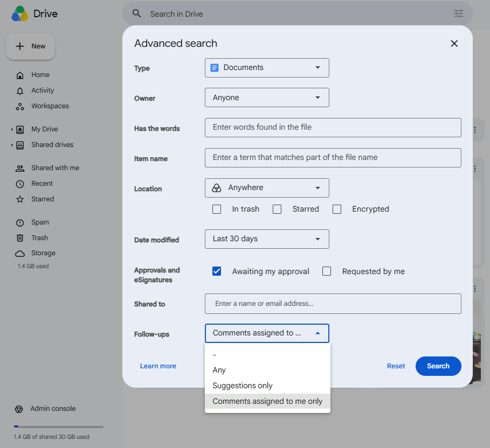This screenshot has width=490, height=448.
Task: Select the dash option in Follow-ups
Action: pyautogui.click(x=267, y=355)
